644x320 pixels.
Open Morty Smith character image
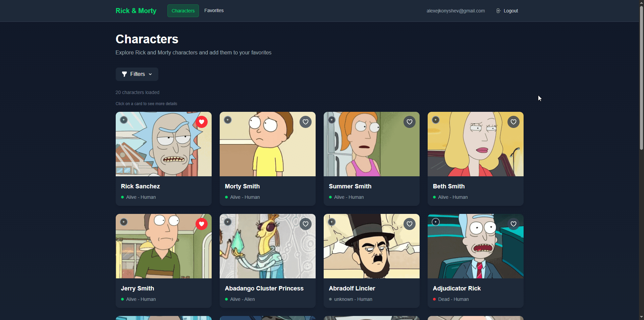click(x=268, y=144)
